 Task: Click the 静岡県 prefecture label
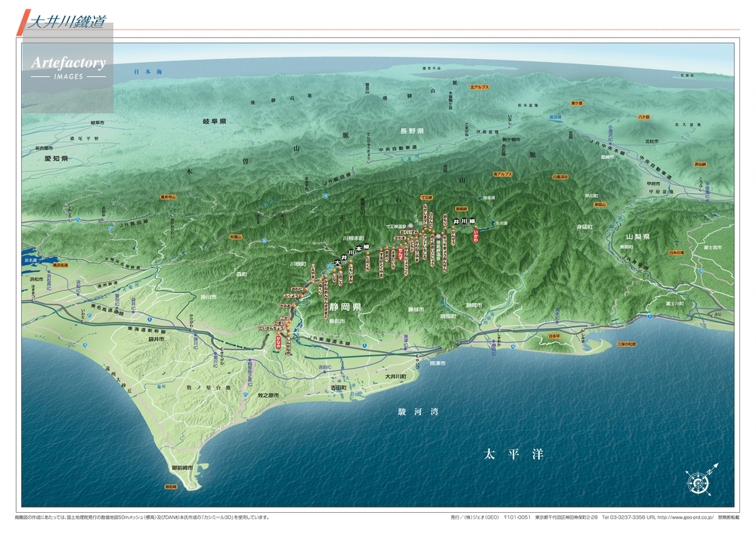coord(345,307)
